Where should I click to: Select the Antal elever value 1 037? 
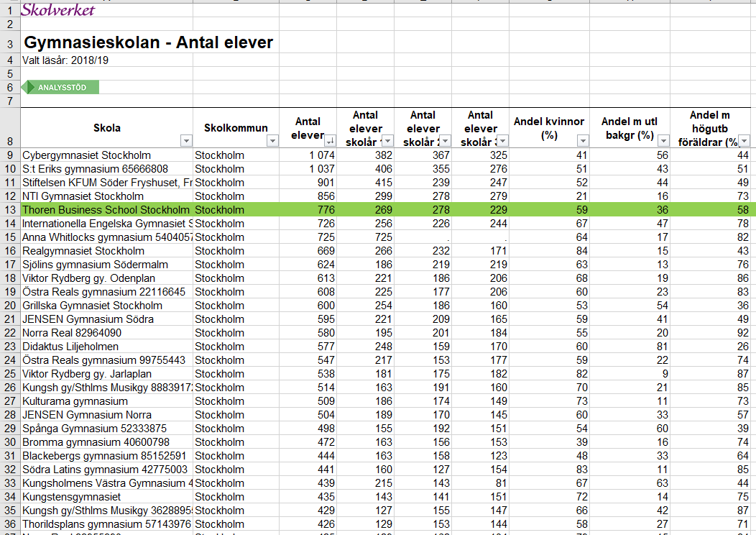click(308, 169)
